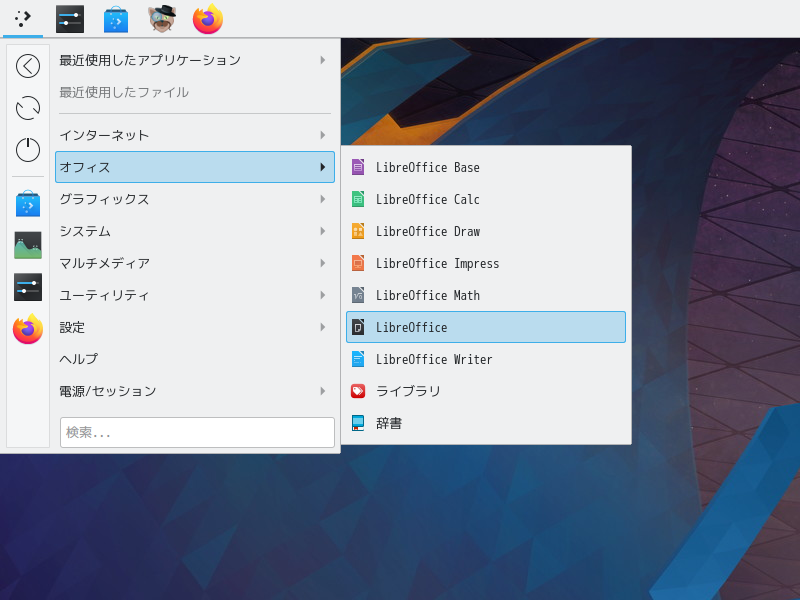800x600 pixels.
Task: Click the LibreOffice Base icon
Action: (x=358, y=167)
